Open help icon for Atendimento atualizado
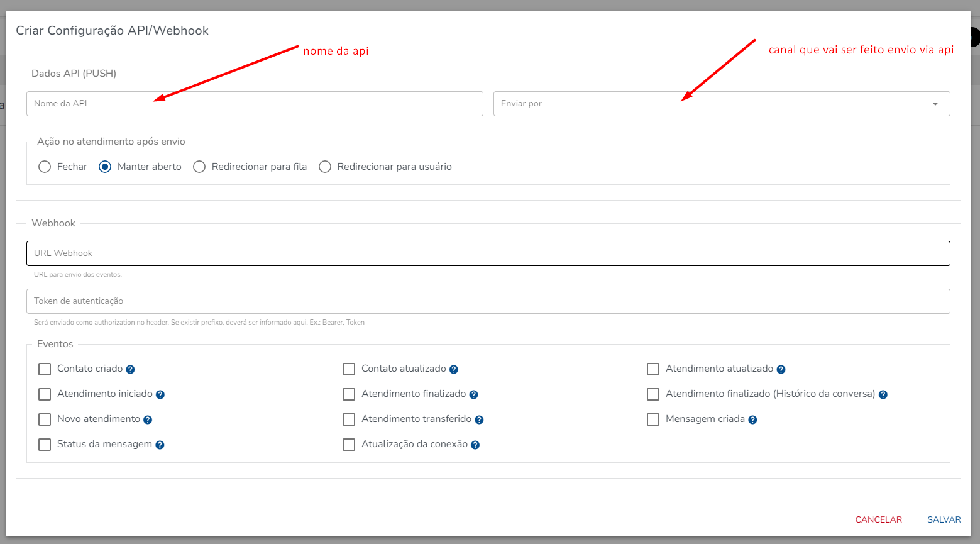Screen dimensions: 980x544 (x=781, y=370)
